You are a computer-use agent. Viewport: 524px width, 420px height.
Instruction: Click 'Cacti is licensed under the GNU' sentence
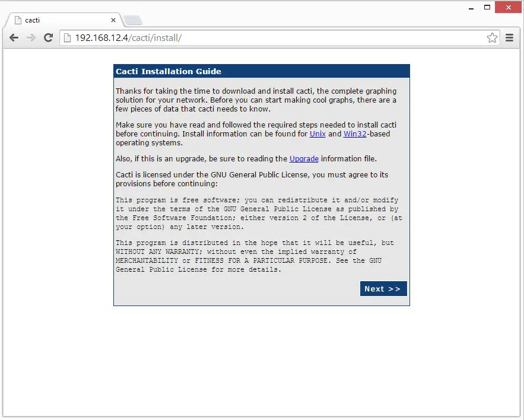coord(252,179)
